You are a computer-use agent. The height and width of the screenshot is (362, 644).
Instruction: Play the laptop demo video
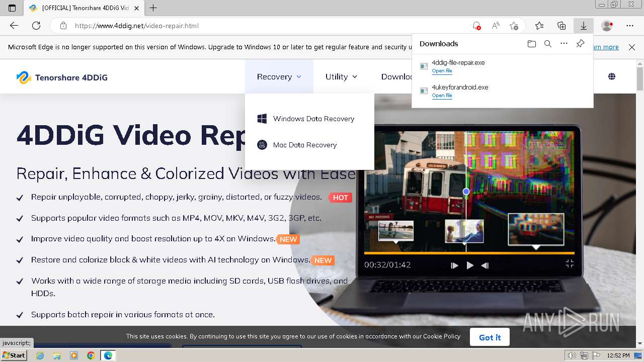point(470,265)
